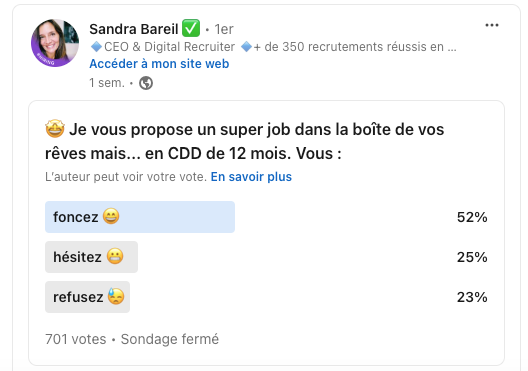Click the 701 votes count
Image resolution: width=528 pixels, height=371 pixels.
click(76, 339)
